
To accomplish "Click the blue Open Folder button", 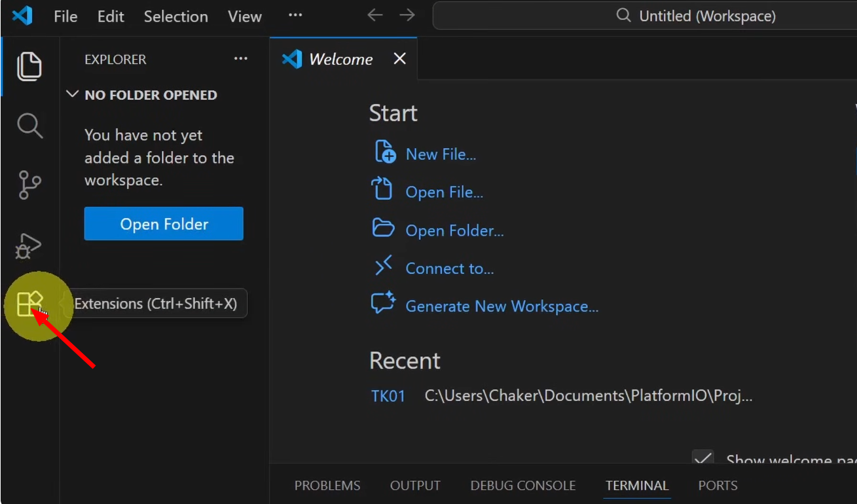I will 164,224.
